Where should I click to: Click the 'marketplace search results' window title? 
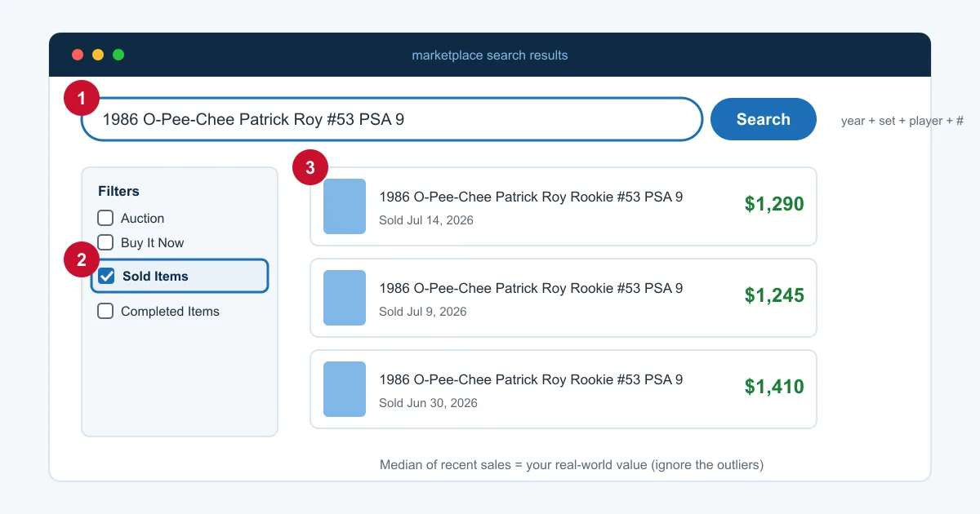490,55
